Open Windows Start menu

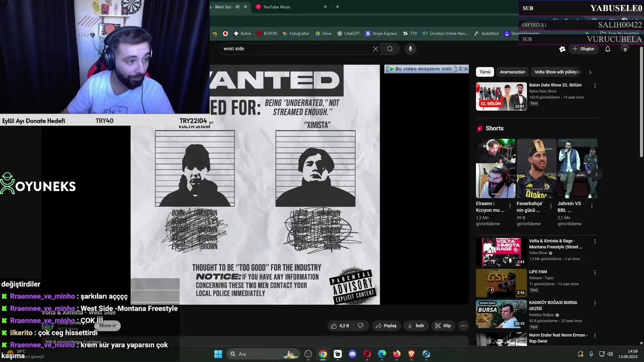pos(218,354)
